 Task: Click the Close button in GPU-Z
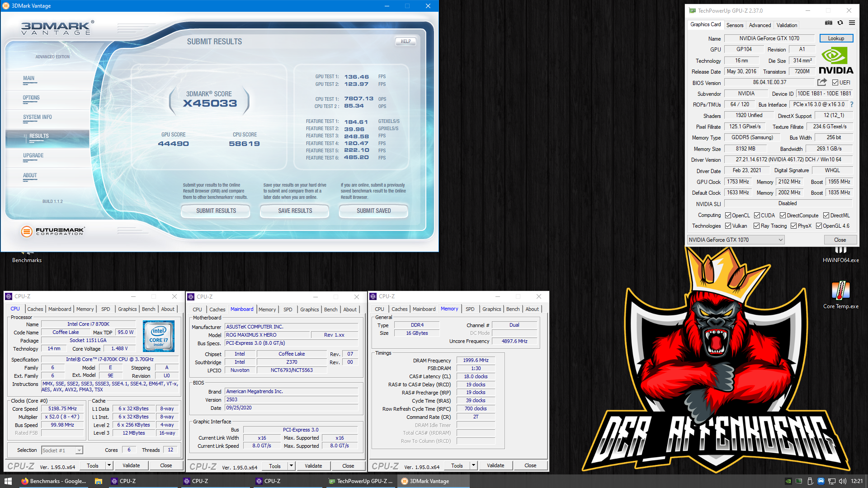coord(840,240)
